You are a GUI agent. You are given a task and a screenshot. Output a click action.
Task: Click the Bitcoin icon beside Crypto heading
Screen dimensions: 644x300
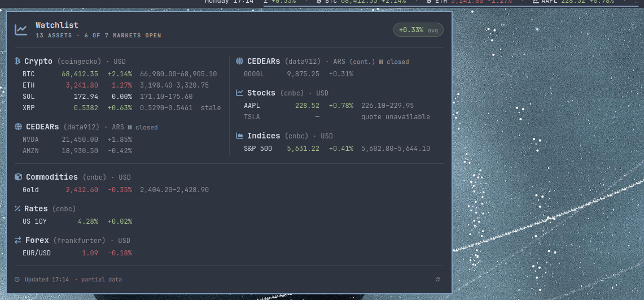[x=17, y=61]
